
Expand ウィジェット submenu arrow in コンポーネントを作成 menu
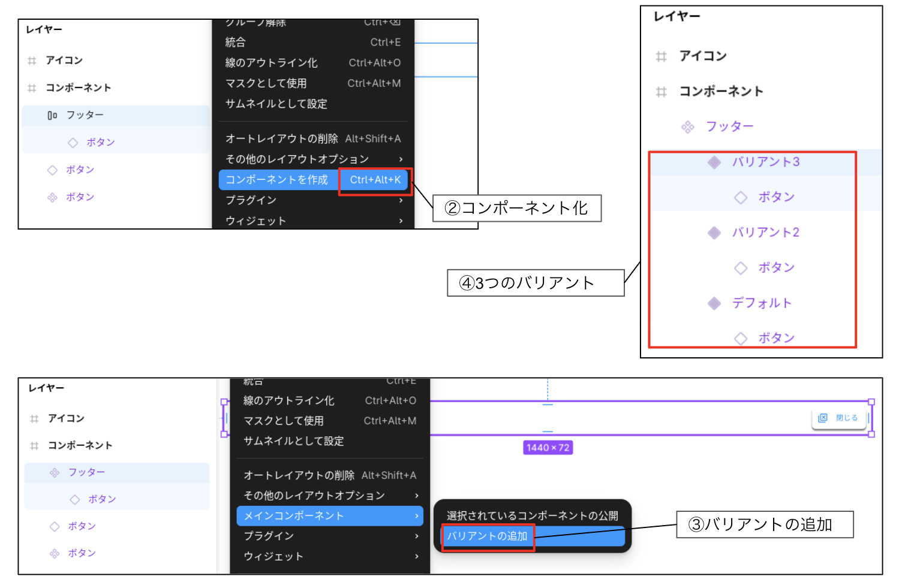401,221
